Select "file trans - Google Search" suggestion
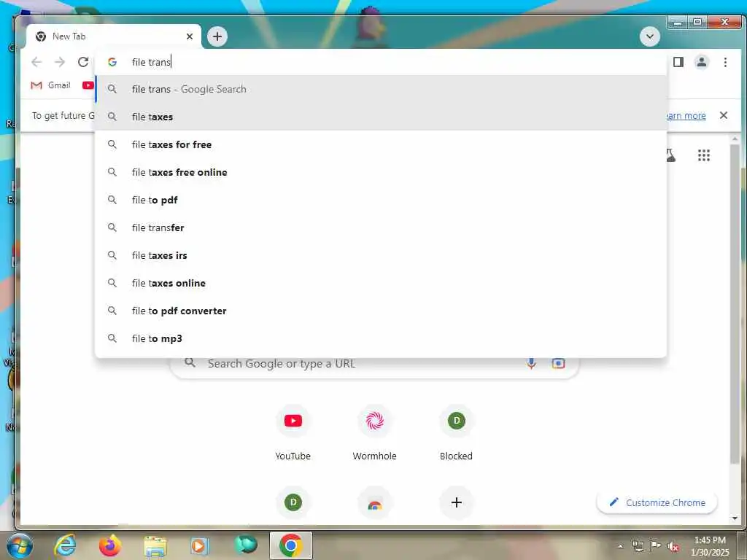The height and width of the screenshot is (560, 747). (381, 89)
